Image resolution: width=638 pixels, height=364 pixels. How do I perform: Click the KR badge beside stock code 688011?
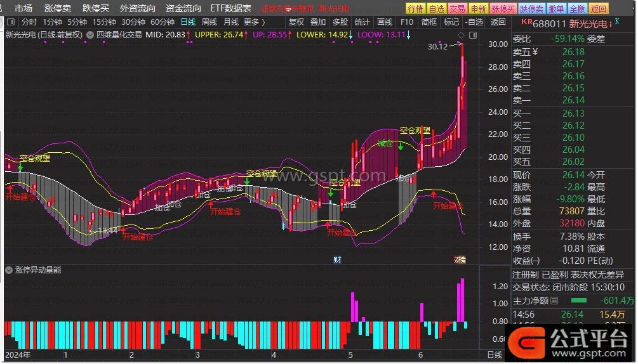coord(526,22)
